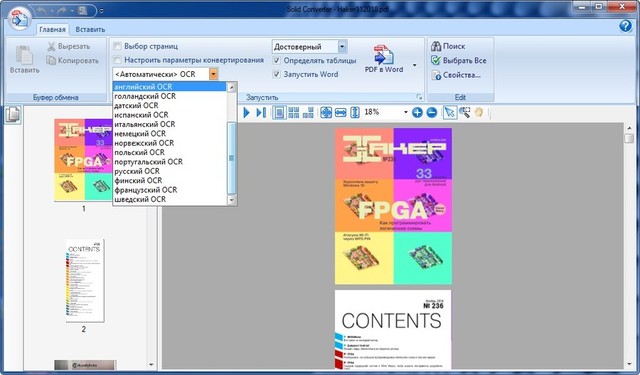
Task: Select the multi-page grid view icon
Action: [x=293, y=112]
